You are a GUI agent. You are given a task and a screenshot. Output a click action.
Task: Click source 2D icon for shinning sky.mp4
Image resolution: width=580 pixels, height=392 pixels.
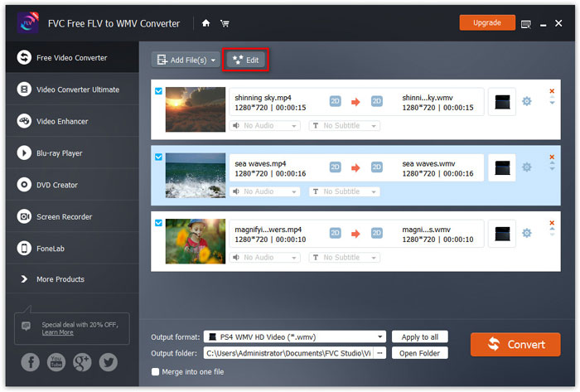click(x=335, y=101)
